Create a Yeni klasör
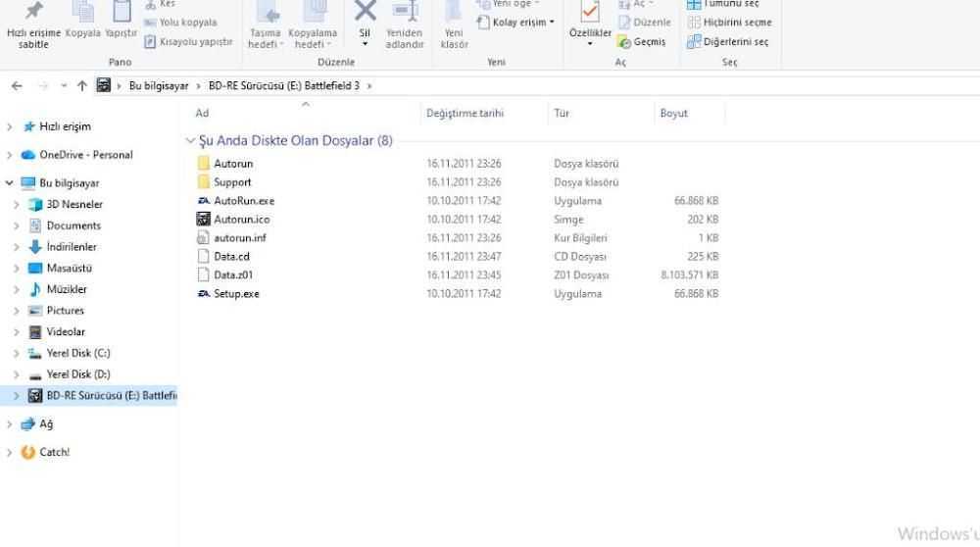980x547 pixels. click(x=454, y=25)
